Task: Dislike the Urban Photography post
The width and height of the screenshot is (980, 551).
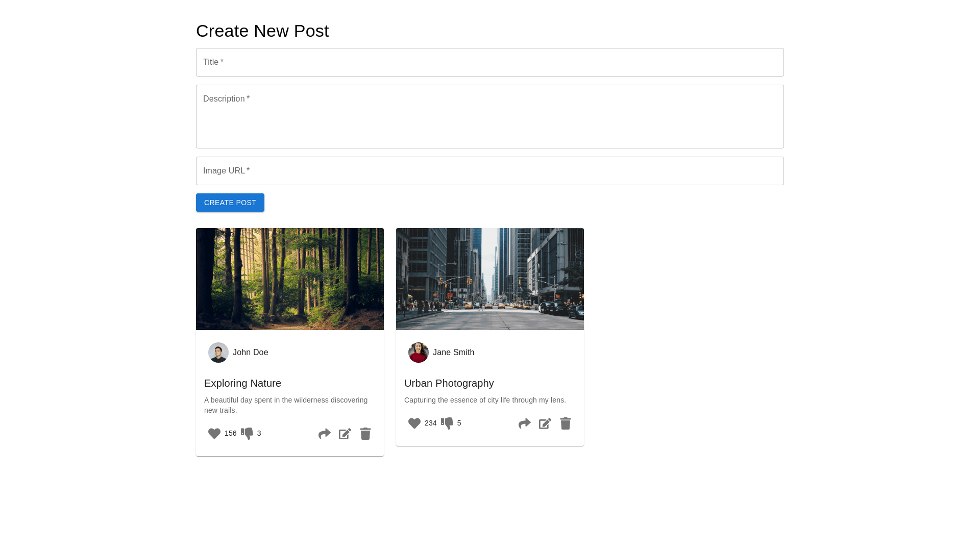Action: [447, 423]
